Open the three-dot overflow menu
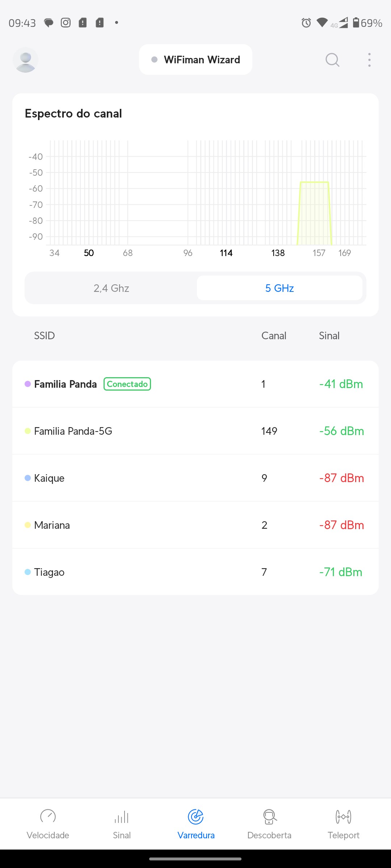 tap(369, 60)
